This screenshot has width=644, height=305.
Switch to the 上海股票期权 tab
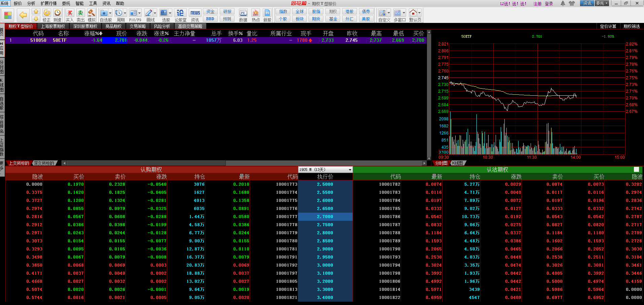[x=53, y=26]
